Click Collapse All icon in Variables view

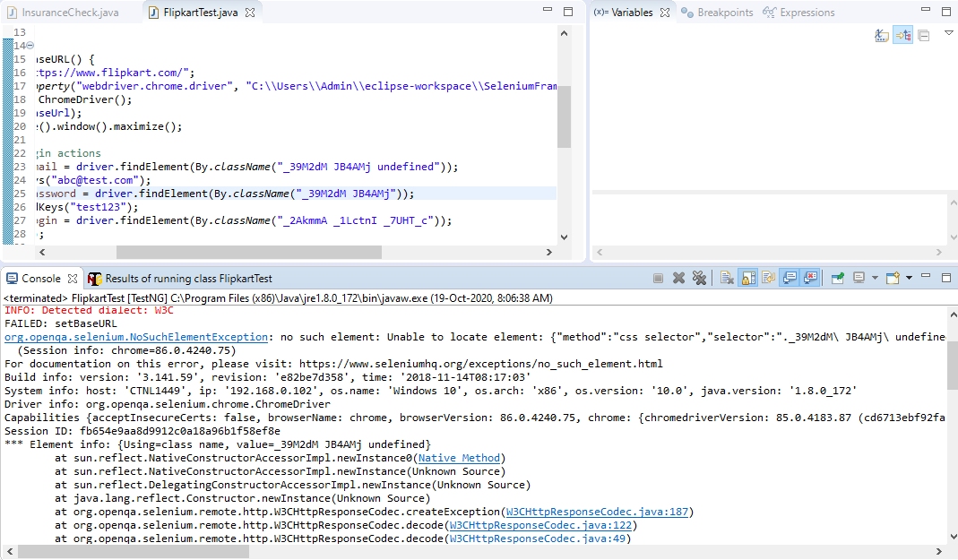click(924, 35)
